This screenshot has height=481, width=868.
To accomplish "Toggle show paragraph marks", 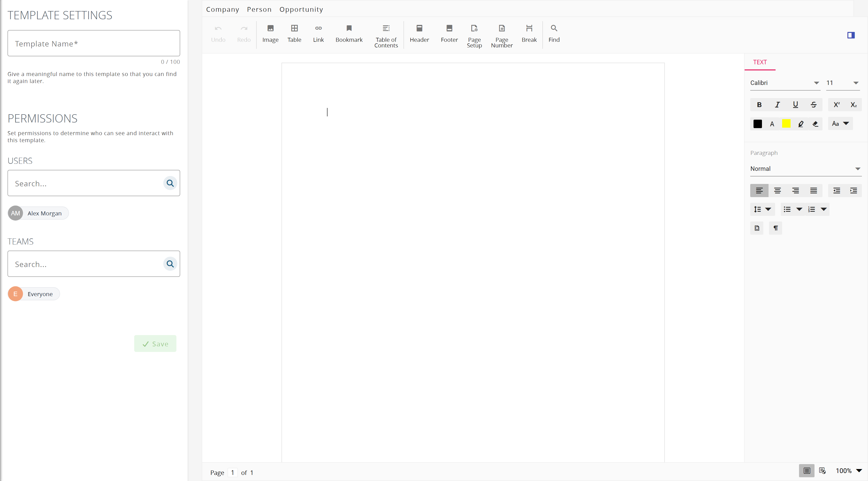I will tap(775, 228).
